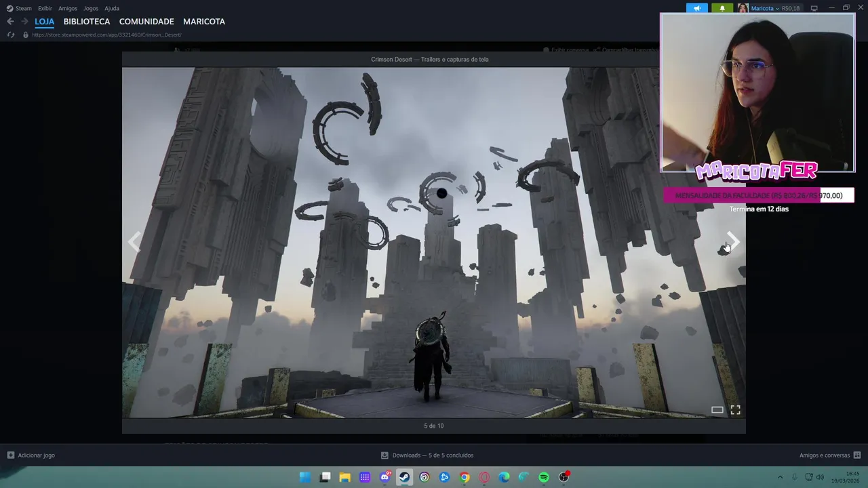Open the Ajuda menu
Viewport: 868px width, 488px height.
pyautogui.click(x=112, y=8)
